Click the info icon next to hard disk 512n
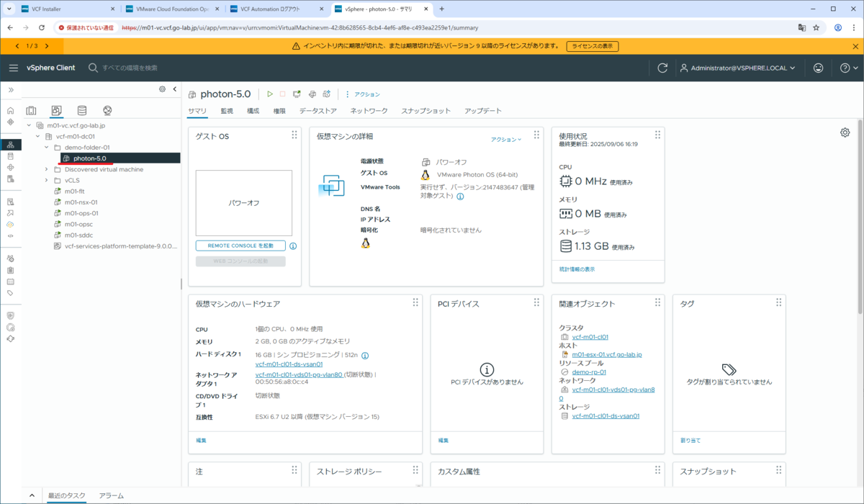 365,356
